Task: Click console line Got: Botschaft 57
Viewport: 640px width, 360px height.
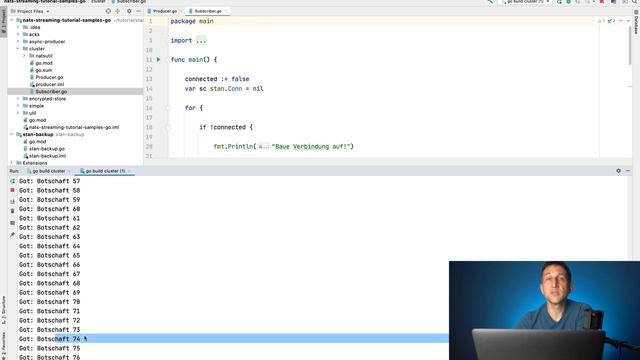Action: [x=49, y=181]
